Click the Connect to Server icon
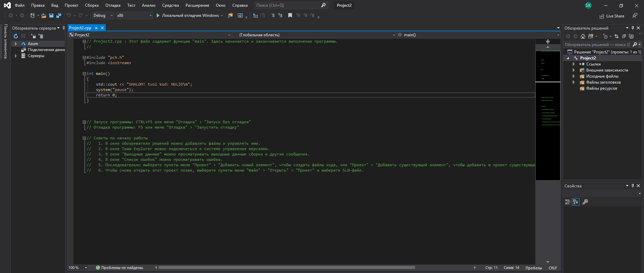The width and height of the screenshot is (644, 273). (x=41, y=36)
